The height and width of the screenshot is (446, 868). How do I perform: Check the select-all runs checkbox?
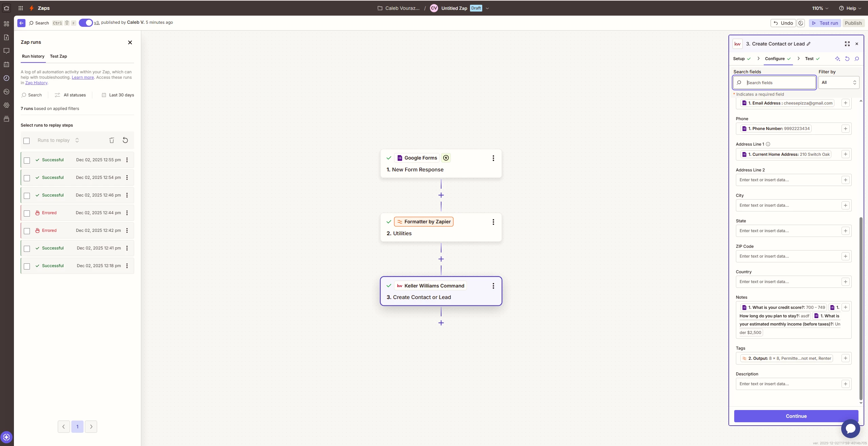coord(26,141)
